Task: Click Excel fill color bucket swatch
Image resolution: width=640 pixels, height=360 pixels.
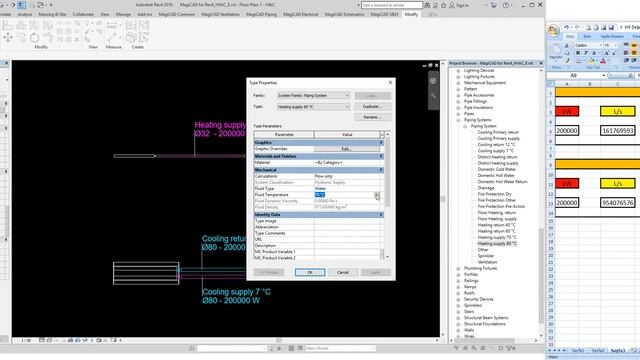Action: (x=591, y=61)
